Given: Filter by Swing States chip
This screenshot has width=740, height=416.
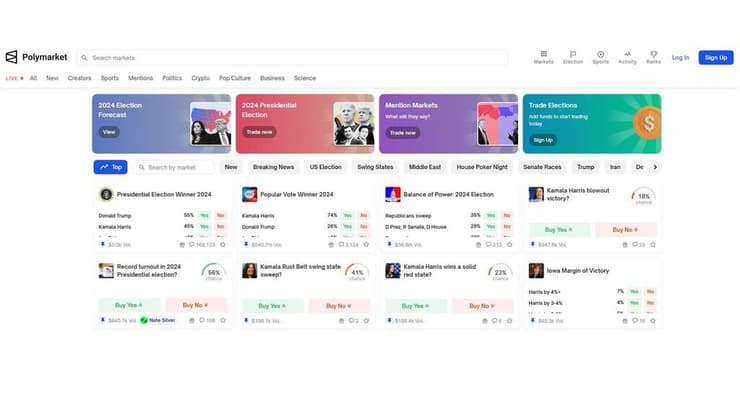Looking at the screenshot, I should pyautogui.click(x=375, y=167).
